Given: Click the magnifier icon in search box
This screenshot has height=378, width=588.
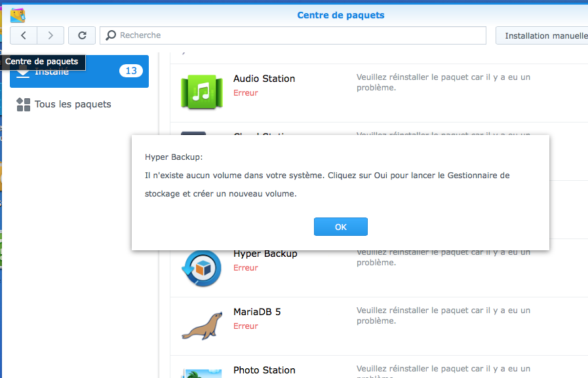Looking at the screenshot, I should click(x=111, y=35).
